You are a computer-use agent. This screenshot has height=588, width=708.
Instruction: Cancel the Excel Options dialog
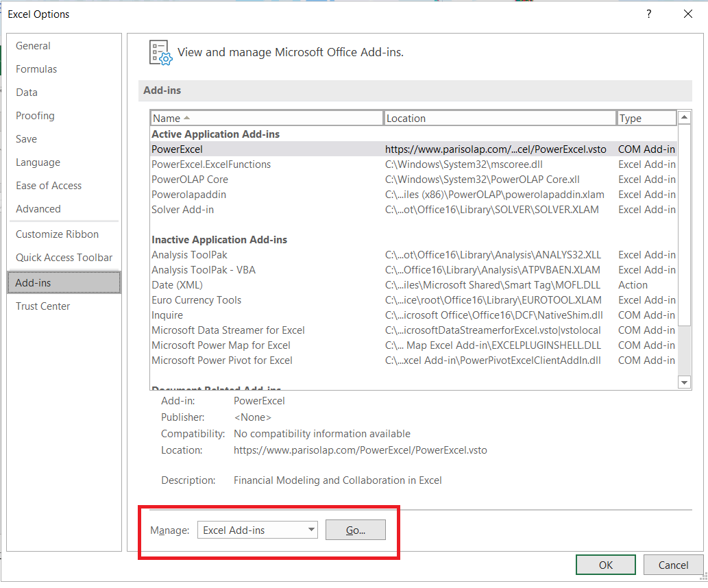point(673,565)
